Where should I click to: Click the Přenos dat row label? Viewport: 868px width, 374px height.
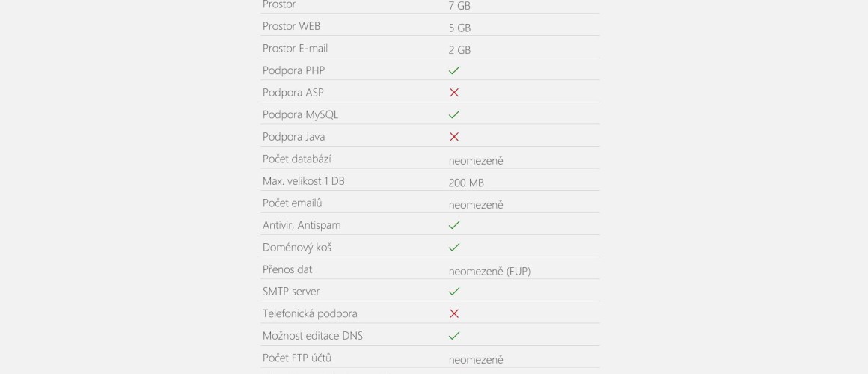pos(287,269)
